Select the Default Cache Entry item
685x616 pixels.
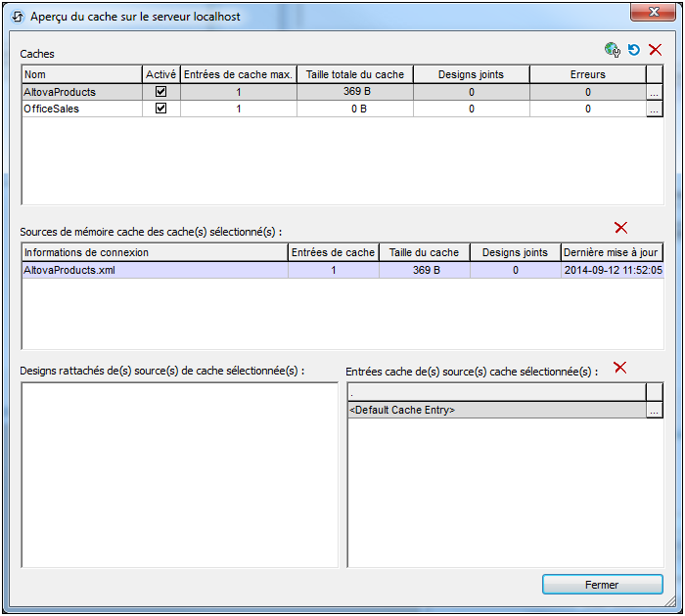tap(495, 411)
